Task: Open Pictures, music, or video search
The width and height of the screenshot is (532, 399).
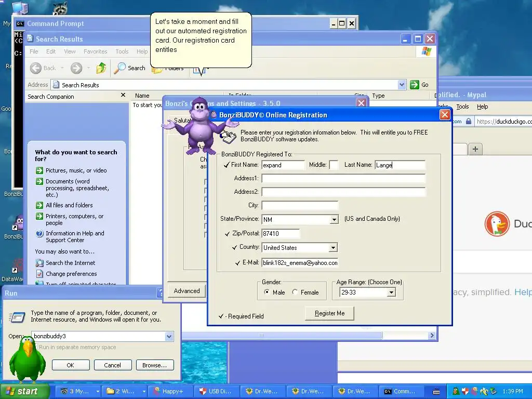Action: (76, 170)
